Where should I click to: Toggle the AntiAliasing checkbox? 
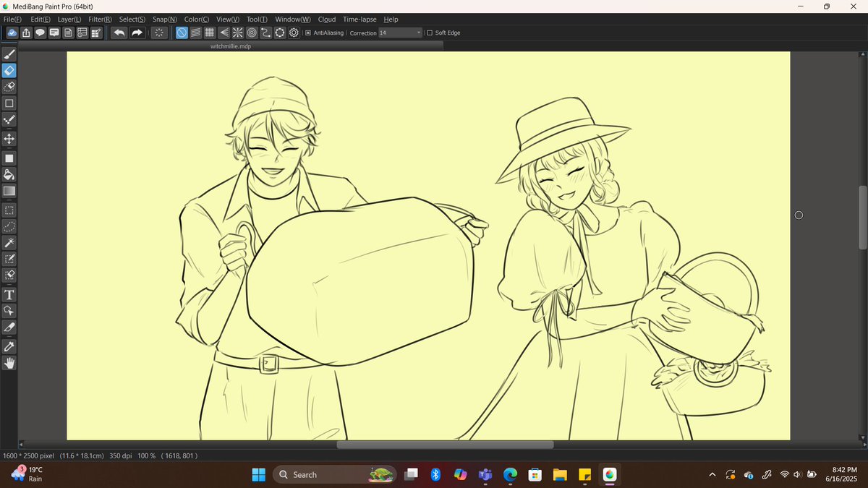pyautogui.click(x=308, y=33)
